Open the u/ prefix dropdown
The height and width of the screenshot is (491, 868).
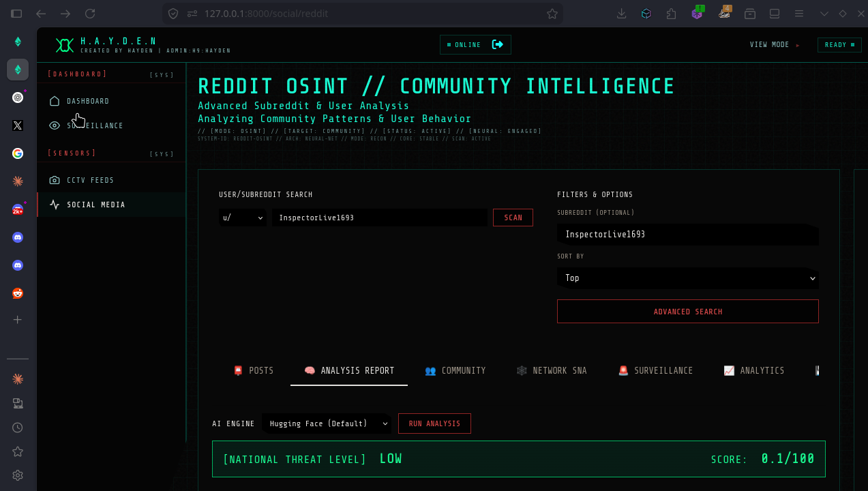[x=243, y=218]
